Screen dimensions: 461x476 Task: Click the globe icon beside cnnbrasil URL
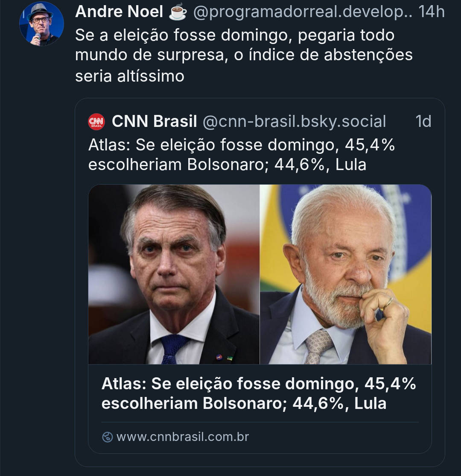108,437
